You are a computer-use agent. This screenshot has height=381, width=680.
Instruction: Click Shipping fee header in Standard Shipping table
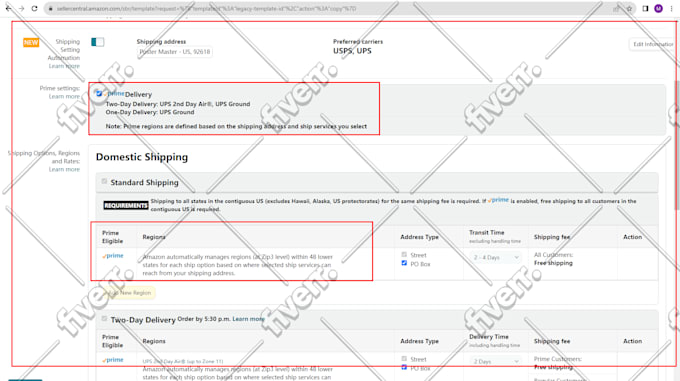point(552,237)
